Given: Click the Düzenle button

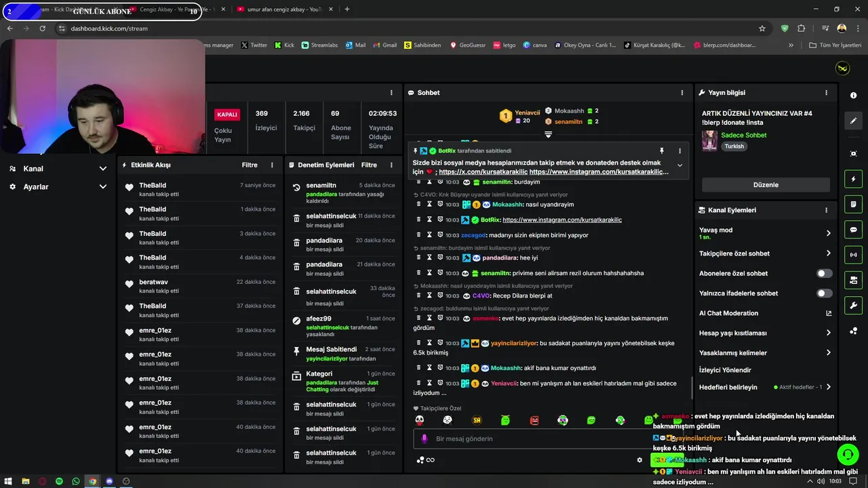Looking at the screenshot, I should [766, 185].
